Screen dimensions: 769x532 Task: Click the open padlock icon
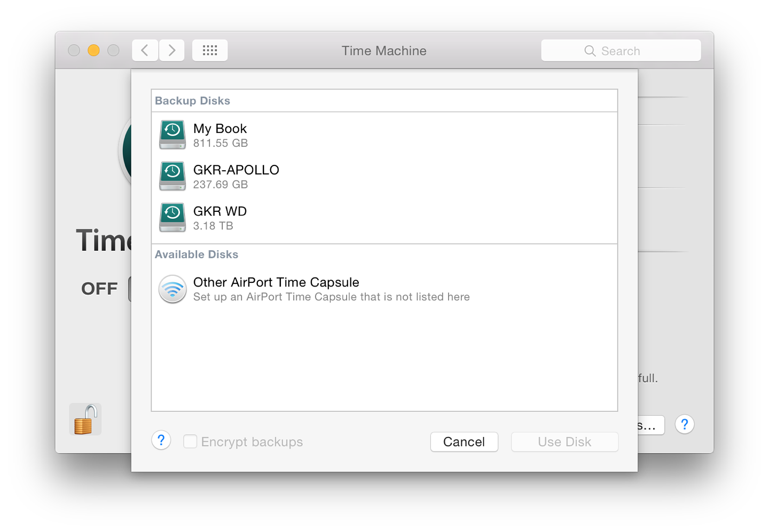click(85, 419)
